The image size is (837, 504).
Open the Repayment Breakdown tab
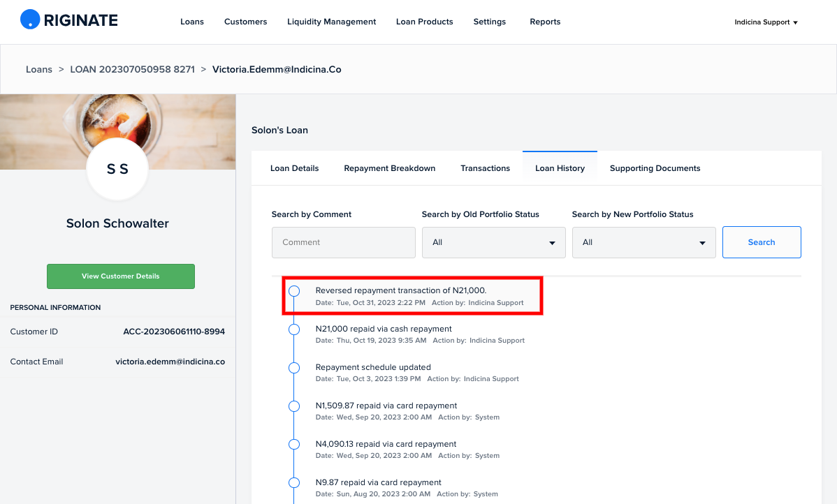(390, 168)
